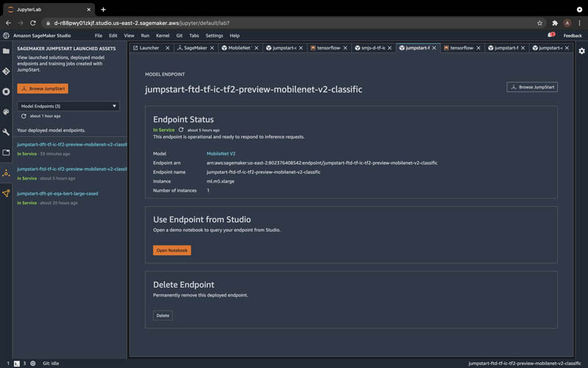Open the MobileNet V2 model link

pyautogui.click(x=221, y=154)
